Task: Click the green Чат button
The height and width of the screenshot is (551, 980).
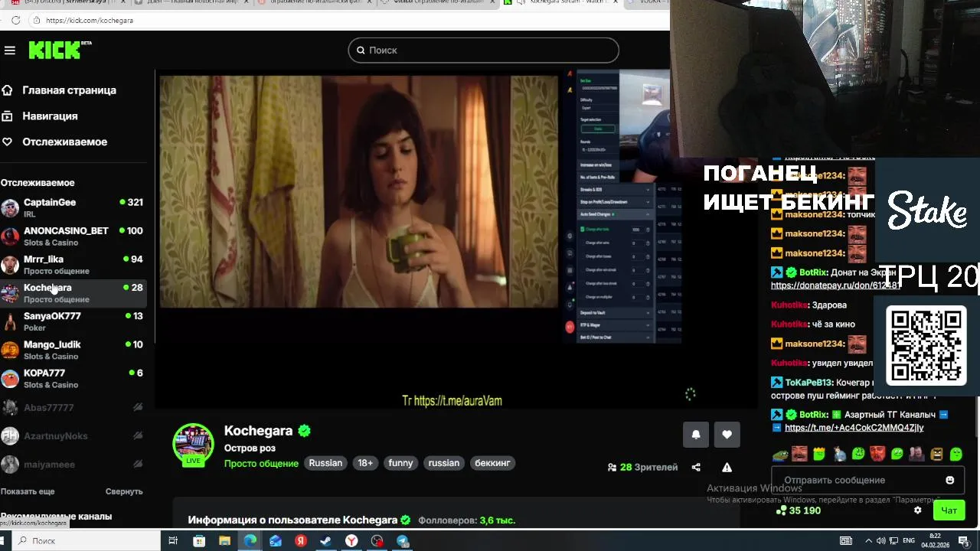Action: pyautogui.click(x=949, y=510)
